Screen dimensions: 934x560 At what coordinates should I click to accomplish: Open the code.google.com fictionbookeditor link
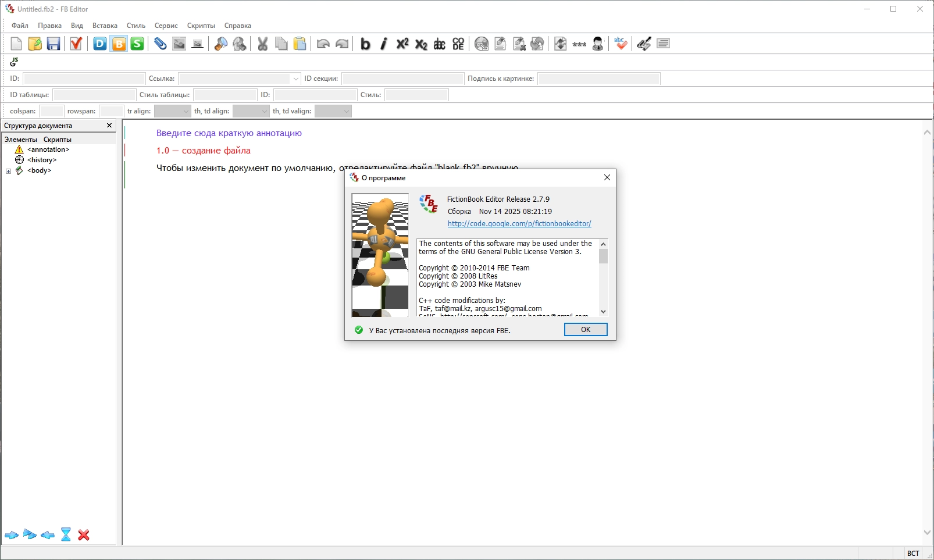coord(519,224)
